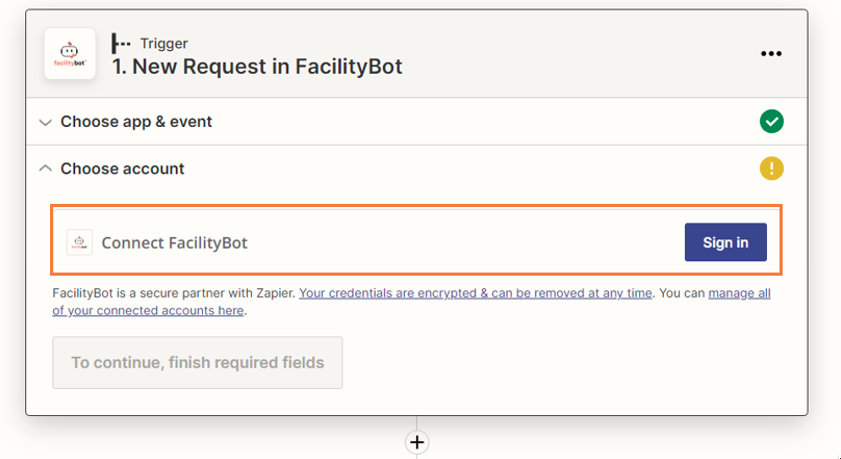Click the large FacilityBot app logo
Viewport: 841px width, 459px height.
click(70, 54)
